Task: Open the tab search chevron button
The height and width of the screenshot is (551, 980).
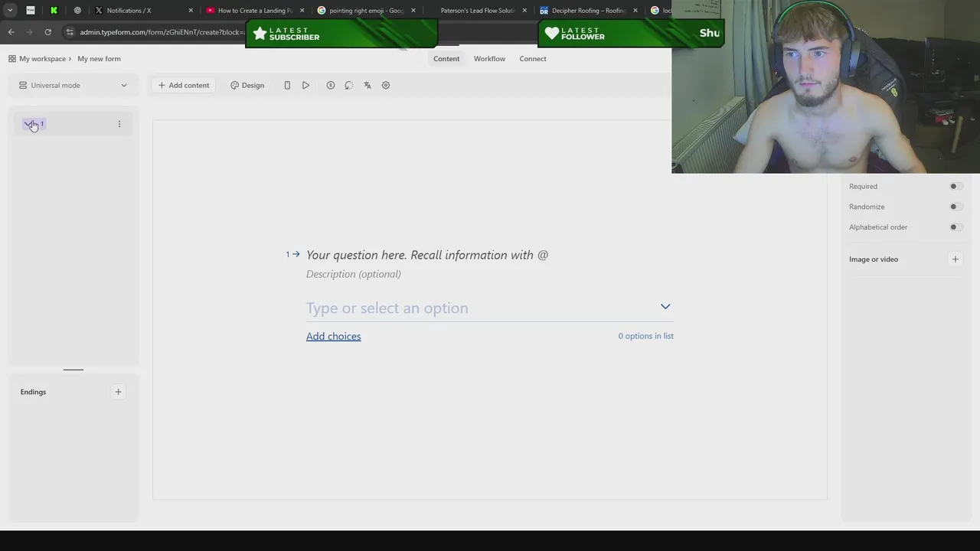Action: coord(10,11)
